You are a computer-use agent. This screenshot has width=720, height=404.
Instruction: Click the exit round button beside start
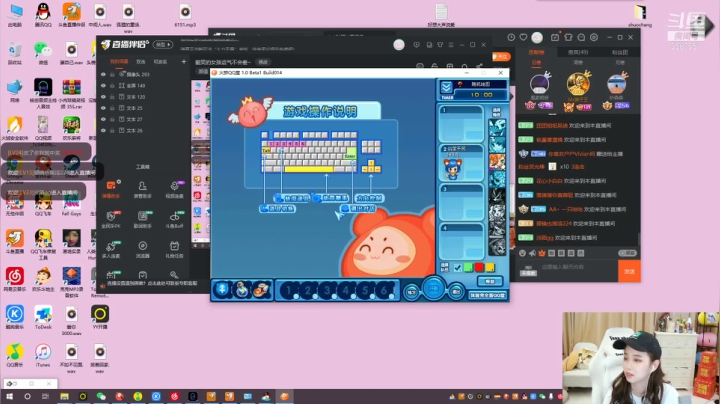coord(456,292)
